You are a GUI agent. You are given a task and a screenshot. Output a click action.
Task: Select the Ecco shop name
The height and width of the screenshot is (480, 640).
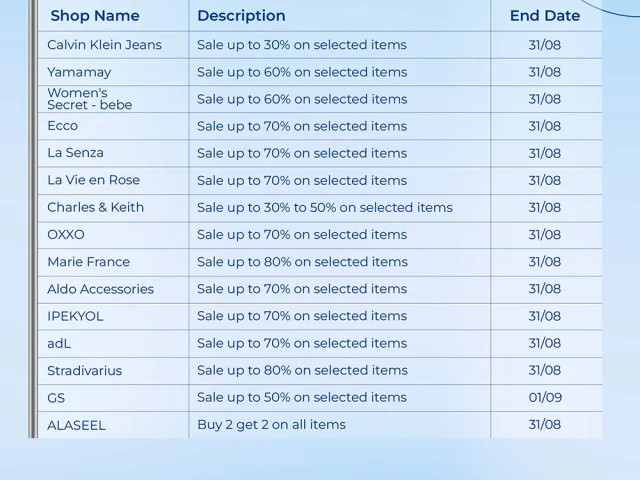62,126
